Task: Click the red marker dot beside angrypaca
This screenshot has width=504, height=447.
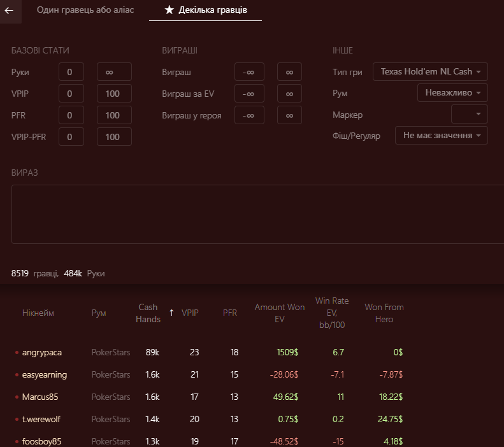Action: (17, 353)
